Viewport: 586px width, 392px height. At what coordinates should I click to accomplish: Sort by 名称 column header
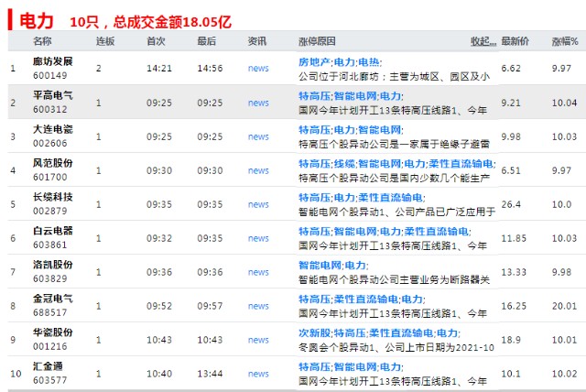coord(42,41)
